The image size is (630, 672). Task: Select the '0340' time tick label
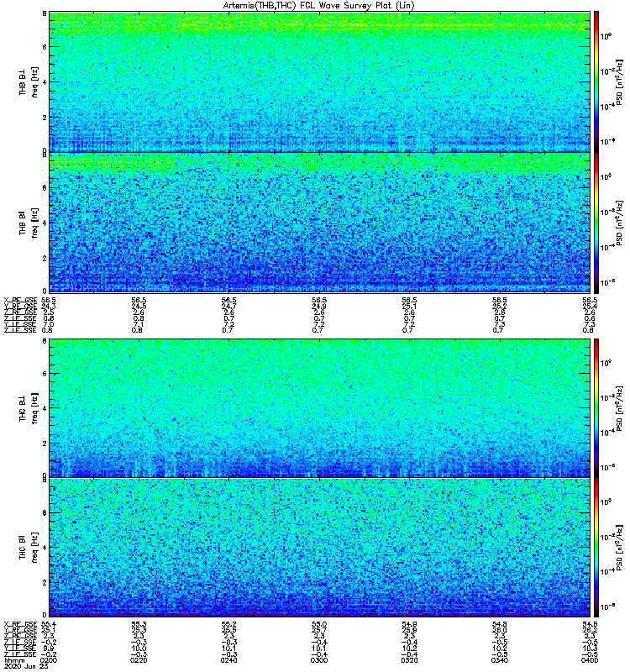point(500,660)
